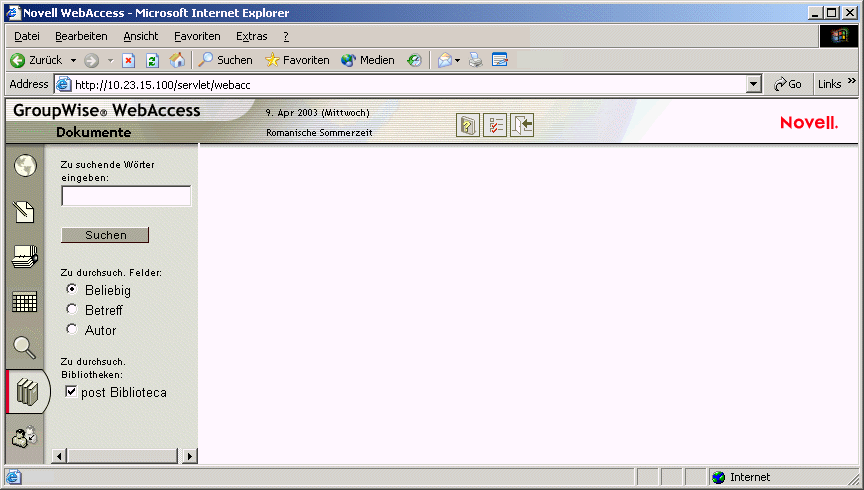
Task: Click the compose document icon in sidebar
Action: (x=24, y=212)
